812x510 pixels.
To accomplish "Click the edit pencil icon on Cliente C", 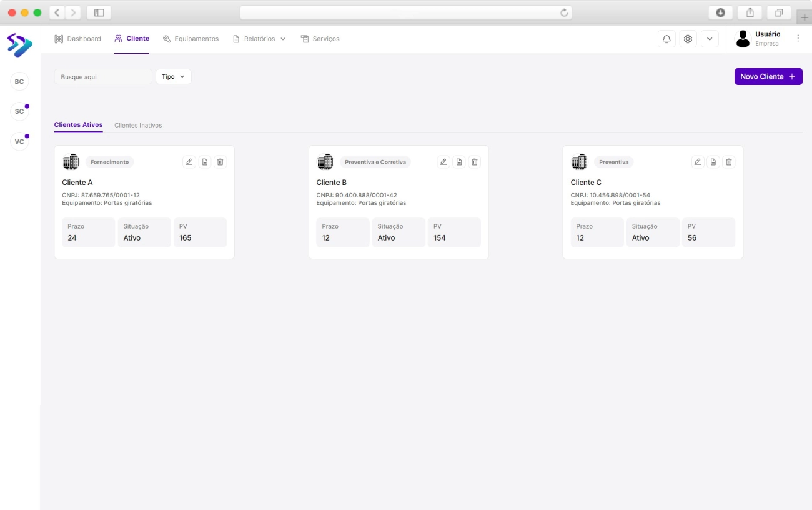I will point(698,162).
